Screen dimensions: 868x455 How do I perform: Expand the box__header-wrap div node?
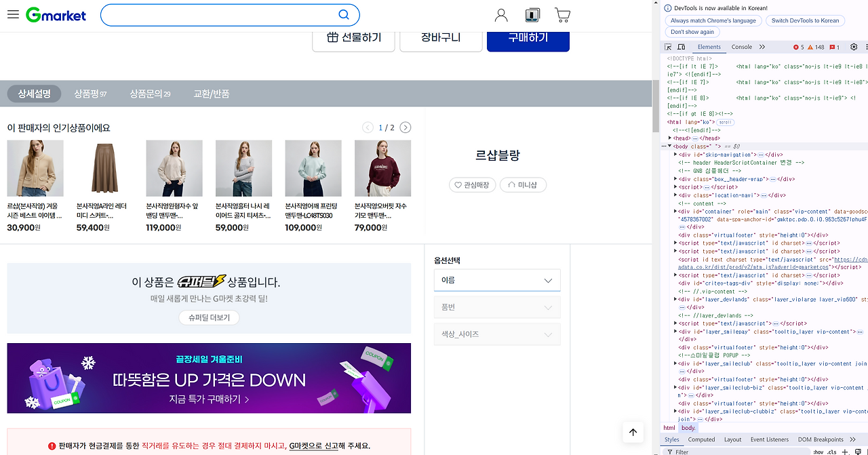point(675,179)
